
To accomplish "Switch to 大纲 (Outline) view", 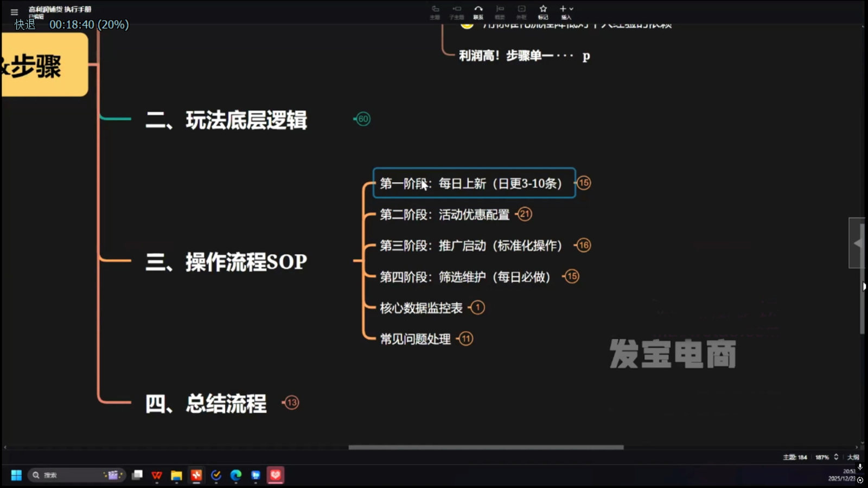I will pos(853,457).
